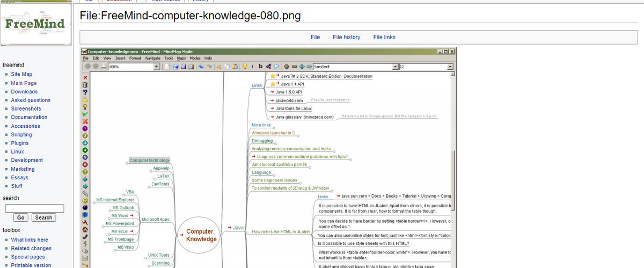The height and width of the screenshot is (268, 644).
Task: Go to the 'File links' link
Action: 384,37
